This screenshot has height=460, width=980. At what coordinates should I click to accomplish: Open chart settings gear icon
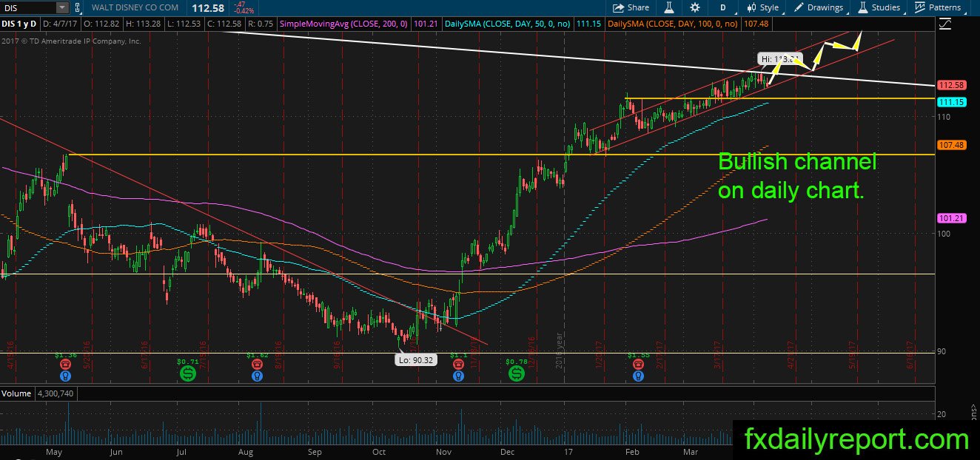pyautogui.click(x=695, y=7)
